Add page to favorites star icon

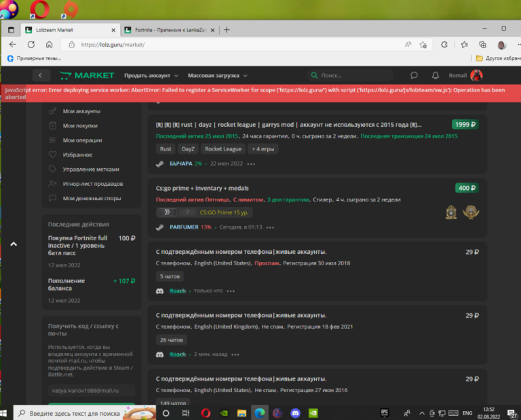tap(423, 45)
